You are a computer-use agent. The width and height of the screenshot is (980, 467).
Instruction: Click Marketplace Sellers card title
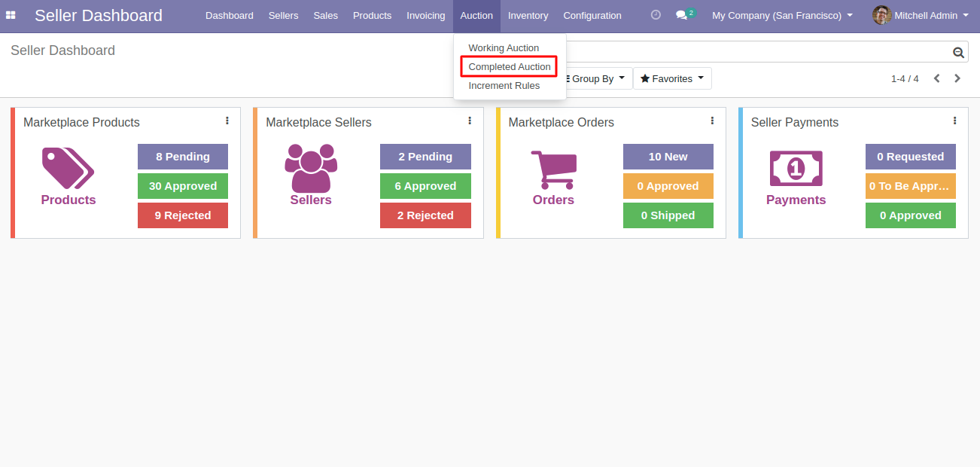(318, 122)
